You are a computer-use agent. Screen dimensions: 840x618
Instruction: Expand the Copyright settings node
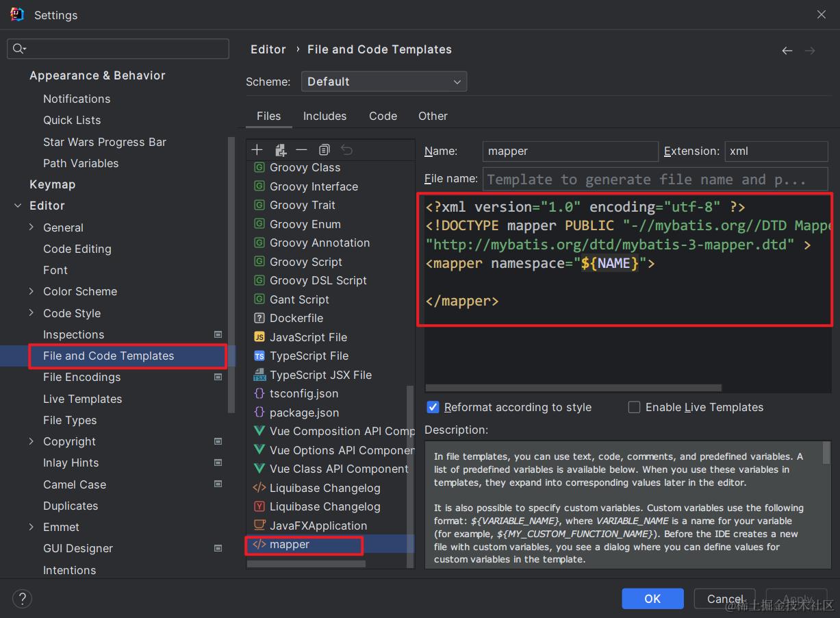point(31,441)
